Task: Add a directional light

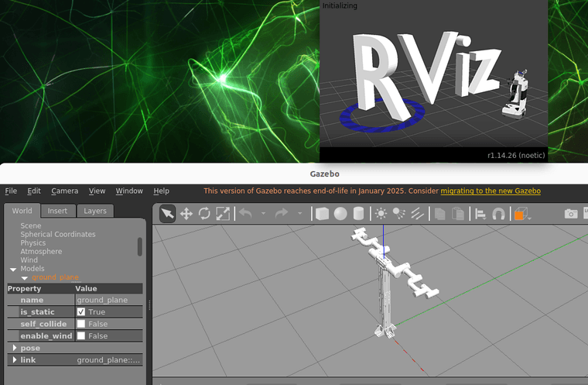Action: (x=417, y=214)
